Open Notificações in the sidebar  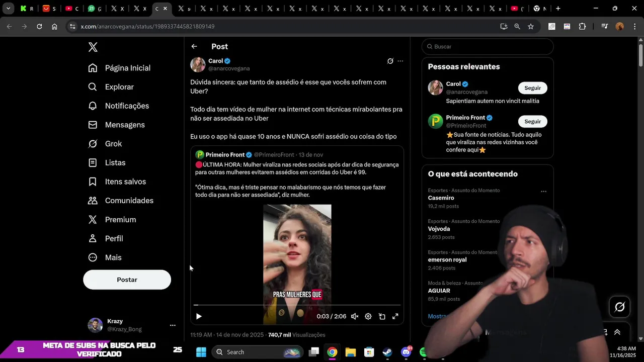(x=119, y=106)
